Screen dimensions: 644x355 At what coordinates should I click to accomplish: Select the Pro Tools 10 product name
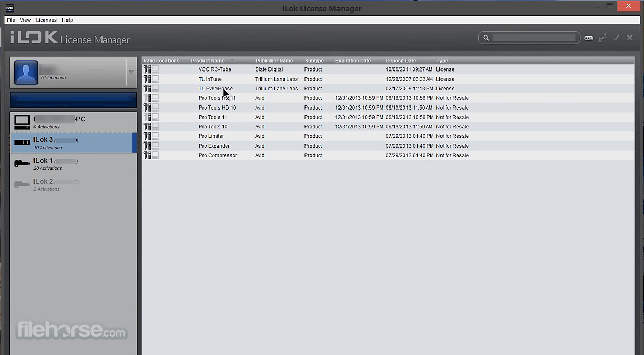click(213, 127)
